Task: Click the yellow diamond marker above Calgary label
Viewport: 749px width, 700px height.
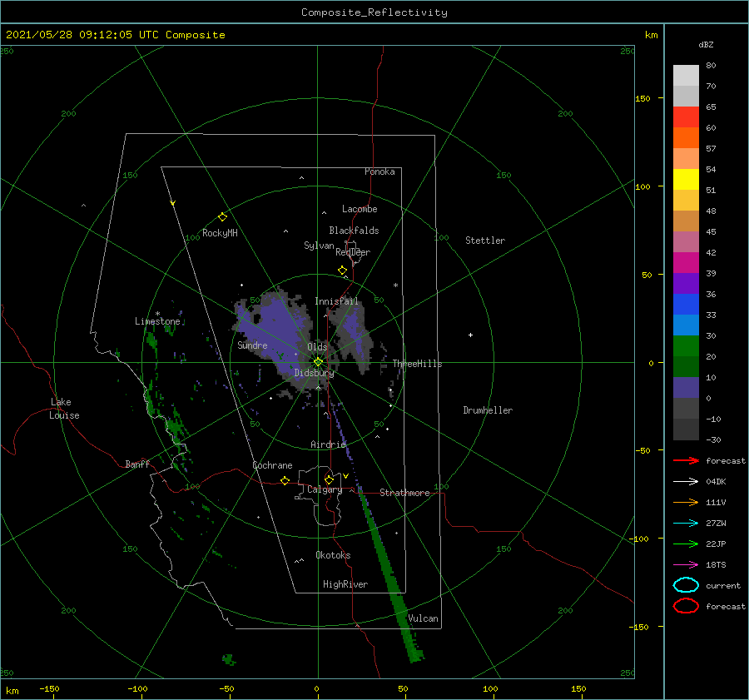Action: [x=329, y=479]
